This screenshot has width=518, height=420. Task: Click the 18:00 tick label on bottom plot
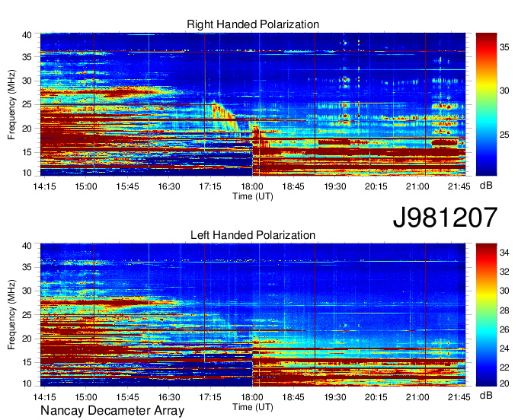coord(251,397)
